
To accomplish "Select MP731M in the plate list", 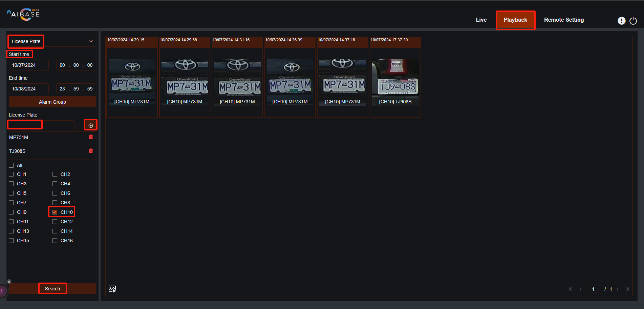I will coord(19,137).
